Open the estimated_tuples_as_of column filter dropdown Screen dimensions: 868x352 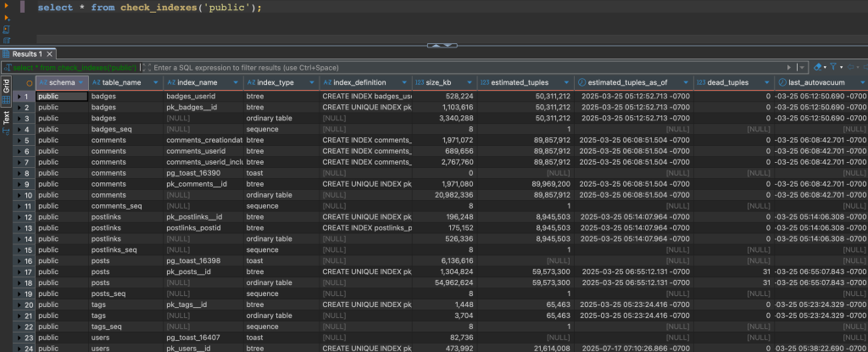(687, 82)
